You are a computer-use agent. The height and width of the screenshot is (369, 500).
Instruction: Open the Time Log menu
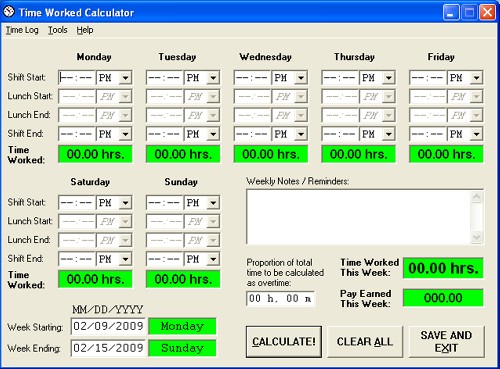tap(22, 30)
